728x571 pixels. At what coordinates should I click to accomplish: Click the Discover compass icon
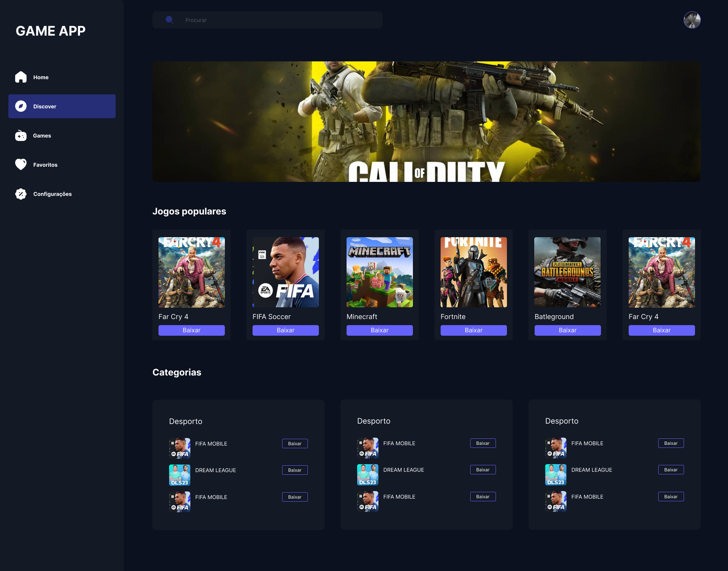(x=21, y=106)
